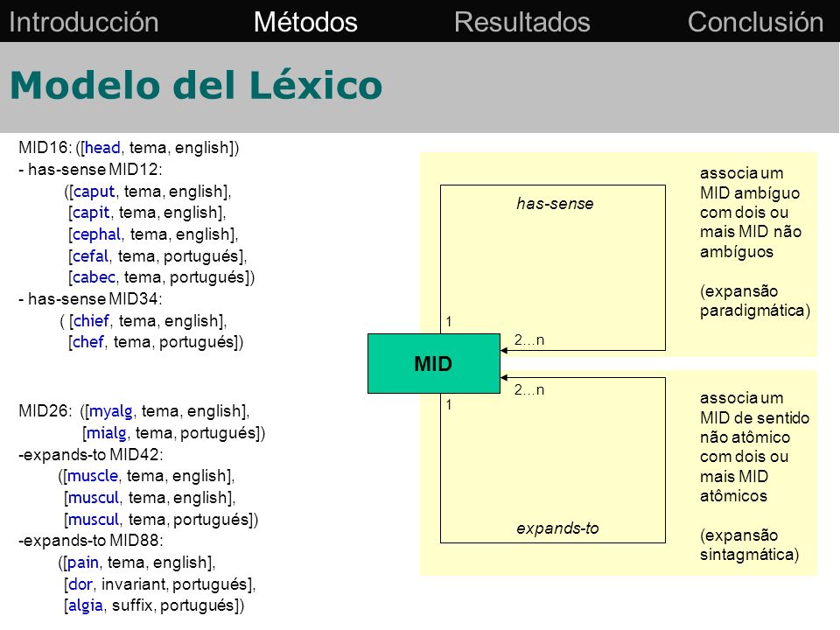The image size is (840, 630).
Task: Click the blue 'myalg' term
Action: click(111, 411)
